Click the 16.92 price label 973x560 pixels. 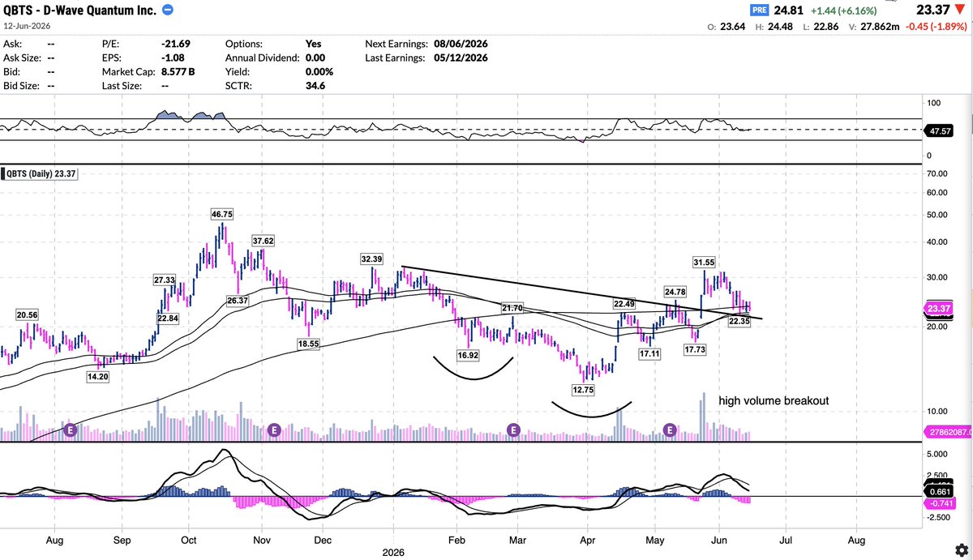468,355
